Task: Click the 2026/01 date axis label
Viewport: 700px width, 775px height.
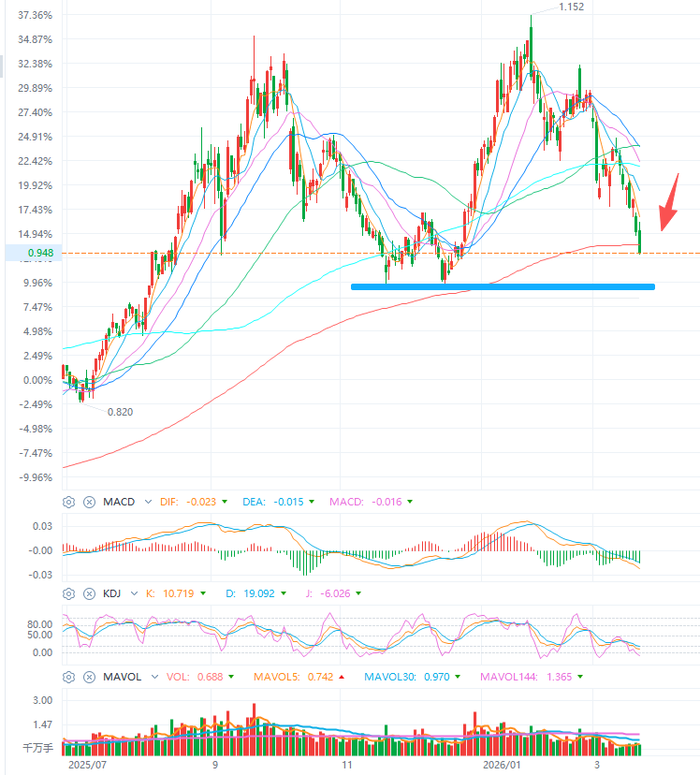Action: pos(502,765)
